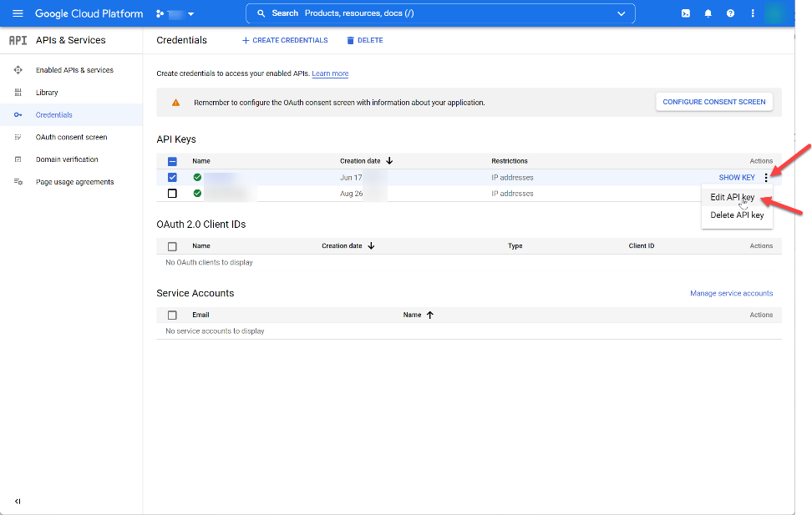Open OAuth consent screen page
812x515 pixels.
pyautogui.click(x=72, y=137)
